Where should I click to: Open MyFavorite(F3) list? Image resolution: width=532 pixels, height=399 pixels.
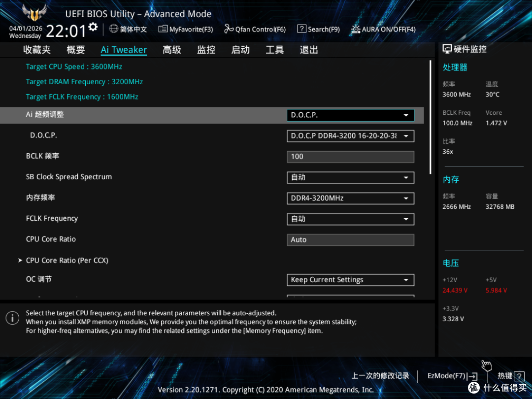pos(186,29)
